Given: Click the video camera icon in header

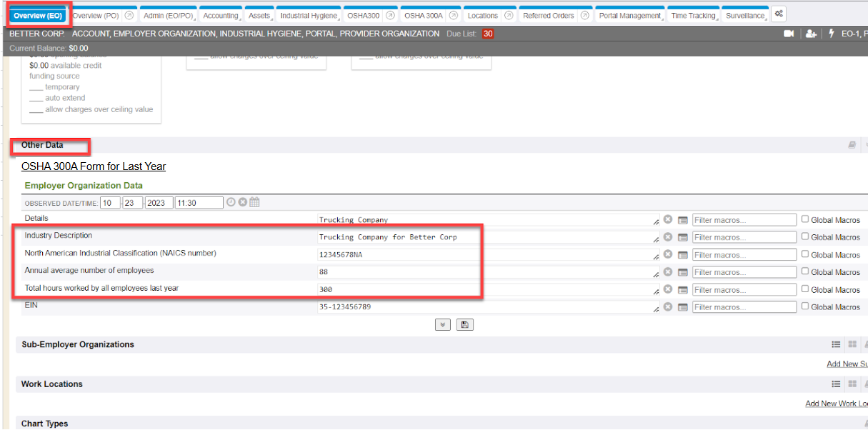Looking at the screenshot, I should (789, 34).
